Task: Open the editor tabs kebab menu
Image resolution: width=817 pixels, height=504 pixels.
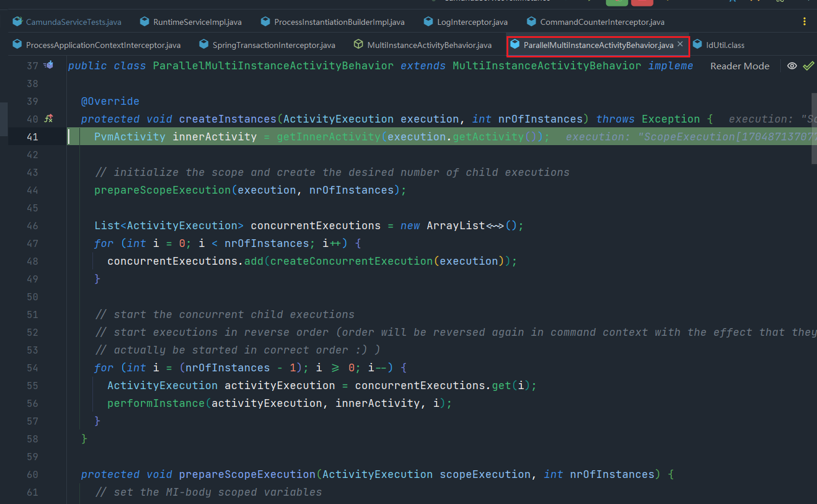Action: pos(804,22)
